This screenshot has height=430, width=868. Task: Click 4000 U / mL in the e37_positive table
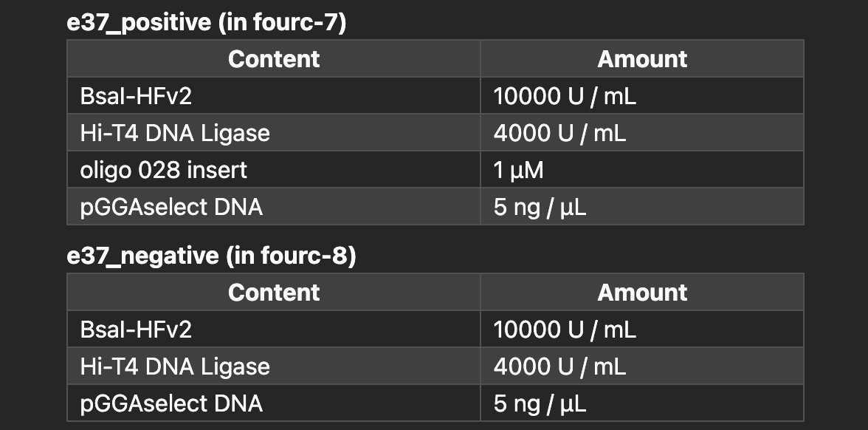(559, 133)
